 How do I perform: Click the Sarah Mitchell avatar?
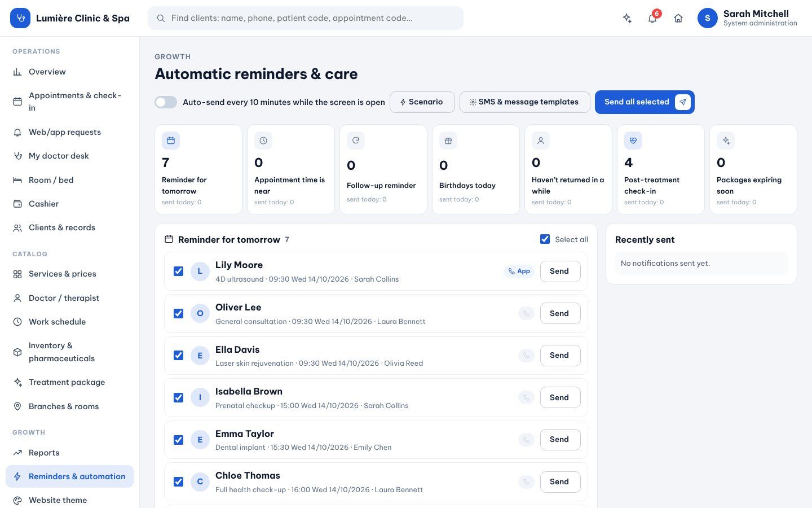pos(708,18)
